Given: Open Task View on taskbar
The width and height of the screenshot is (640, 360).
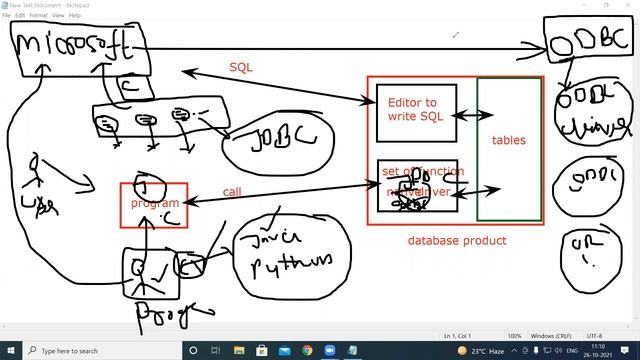Looking at the screenshot, I should coord(216,351).
